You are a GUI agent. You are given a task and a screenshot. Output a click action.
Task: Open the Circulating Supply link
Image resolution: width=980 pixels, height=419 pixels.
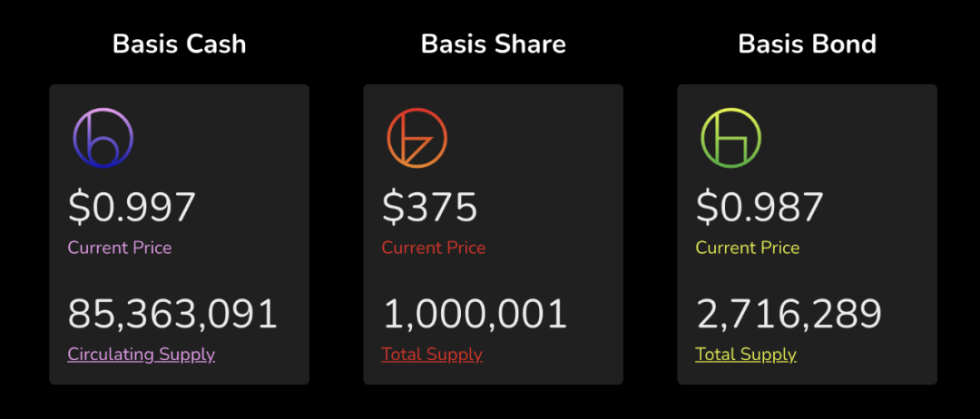tap(142, 355)
